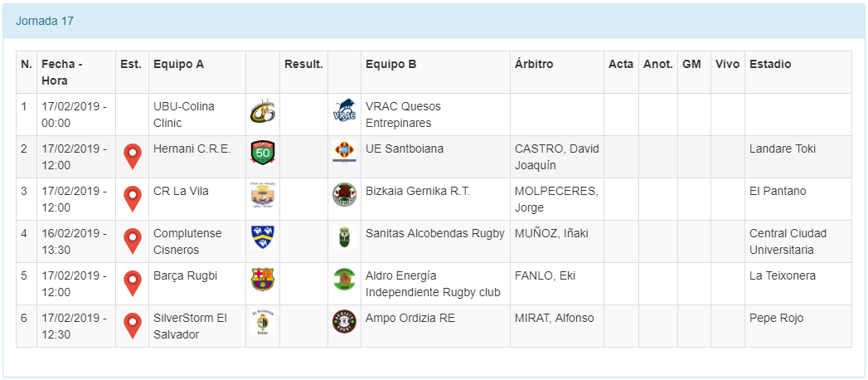Image resolution: width=868 pixels, height=380 pixels.
Task: Select the Barça Rugbi club crest
Action: tap(262, 280)
